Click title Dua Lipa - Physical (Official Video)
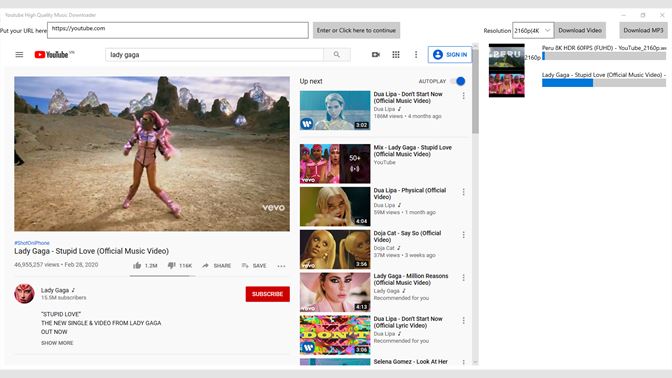Viewport: 672px width, 378px height. [410, 194]
